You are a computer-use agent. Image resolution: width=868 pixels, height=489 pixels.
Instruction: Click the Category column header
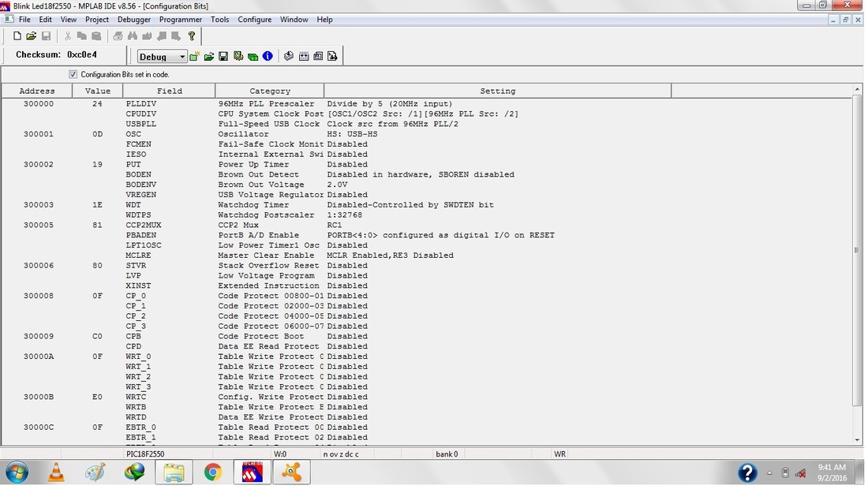(270, 91)
